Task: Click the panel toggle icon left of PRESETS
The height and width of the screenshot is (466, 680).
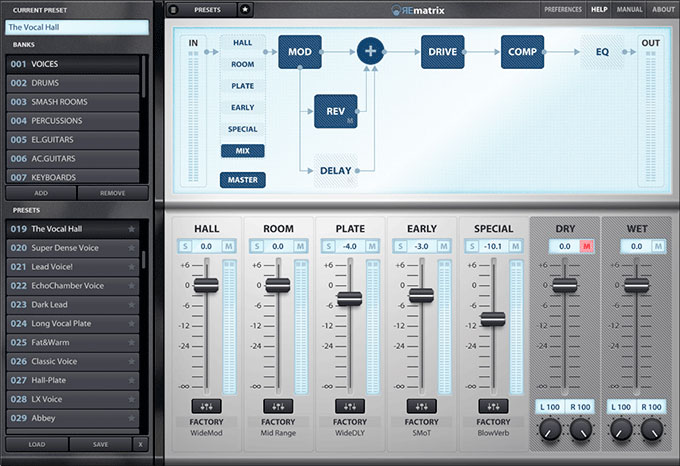Action: tap(173, 9)
